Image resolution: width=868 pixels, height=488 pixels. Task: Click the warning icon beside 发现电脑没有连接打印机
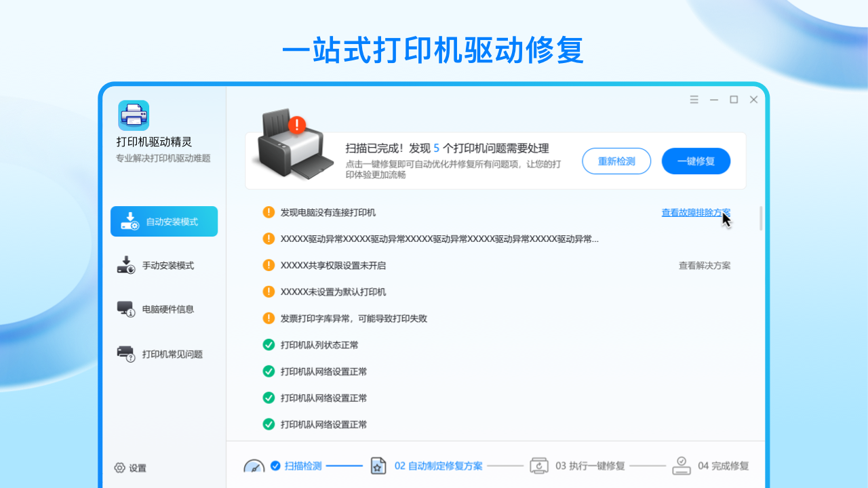[x=268, y=212]
